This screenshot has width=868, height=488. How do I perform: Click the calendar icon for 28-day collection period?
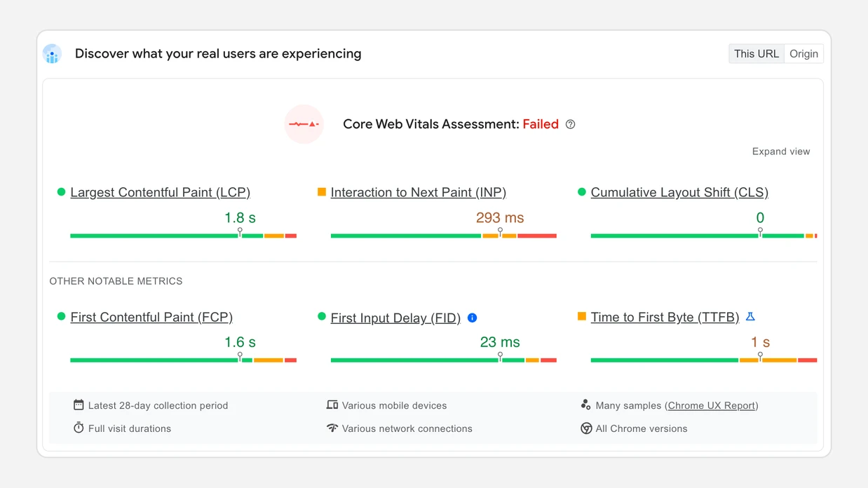click(x=78, y=405)
